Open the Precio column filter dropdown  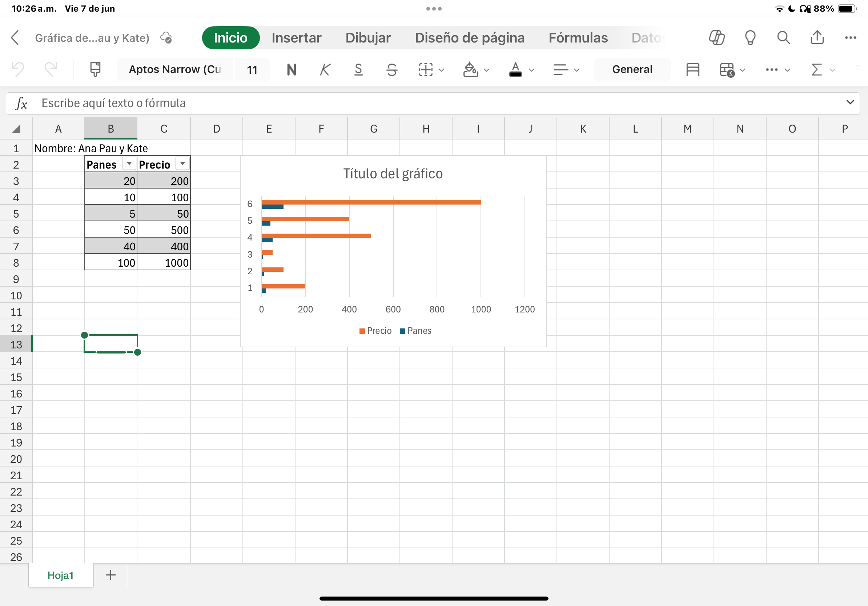(x=182, y=163)
